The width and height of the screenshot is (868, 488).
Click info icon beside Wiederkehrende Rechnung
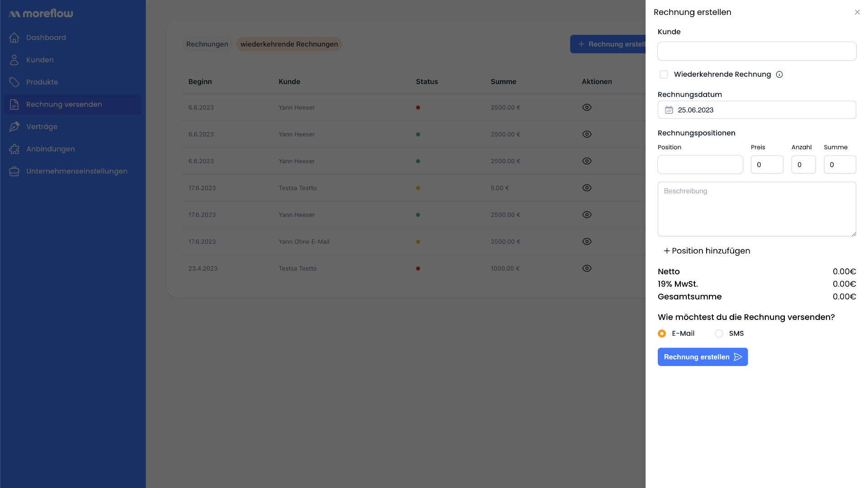pos(779,75)
